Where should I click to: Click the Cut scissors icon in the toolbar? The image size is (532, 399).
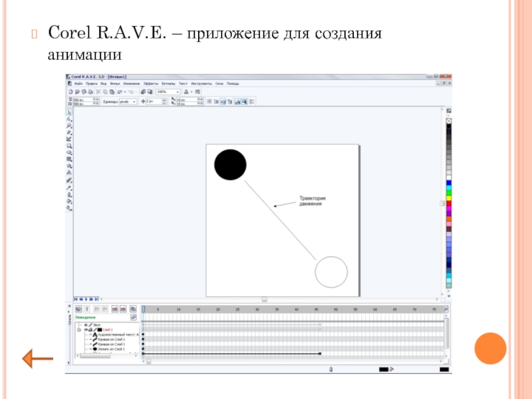(x=97, y=92)
